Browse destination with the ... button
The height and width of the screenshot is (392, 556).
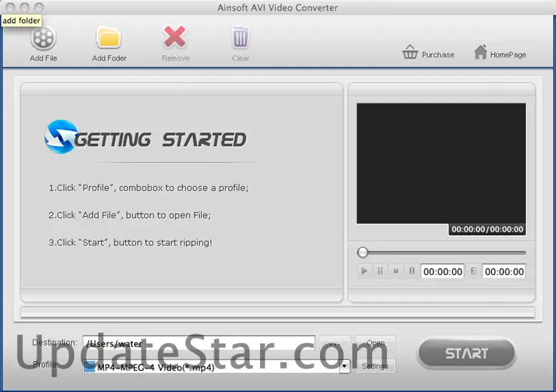334,343
